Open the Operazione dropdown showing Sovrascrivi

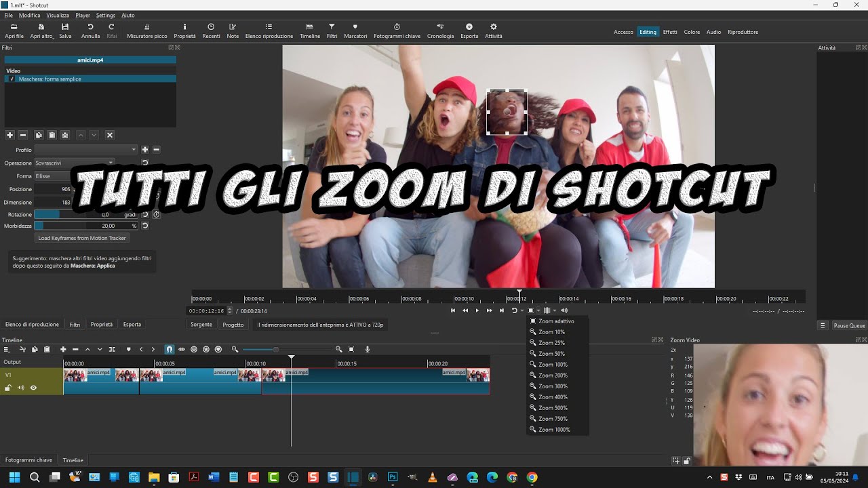pyautogui.click(x=75, y=163)
